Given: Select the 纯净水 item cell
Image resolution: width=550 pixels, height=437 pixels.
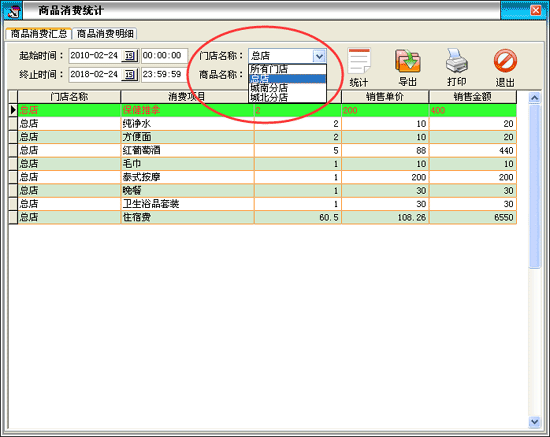Looking at the screenshot, I should 187,123.
